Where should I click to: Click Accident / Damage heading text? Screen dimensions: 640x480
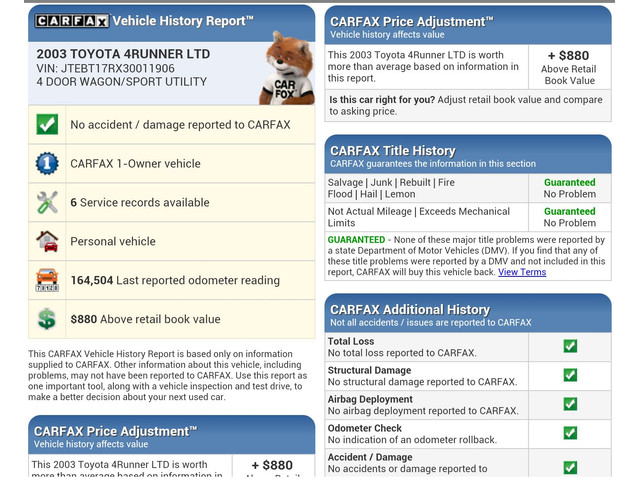[x=370, y=457]
